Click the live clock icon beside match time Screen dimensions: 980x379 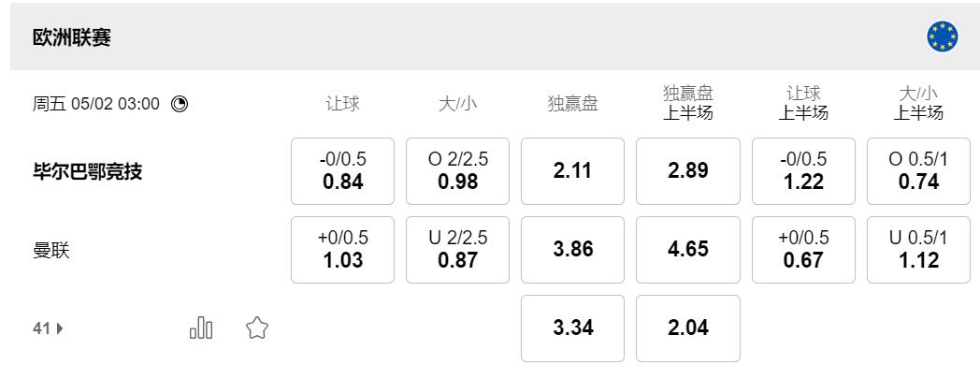tap(180, 104)
